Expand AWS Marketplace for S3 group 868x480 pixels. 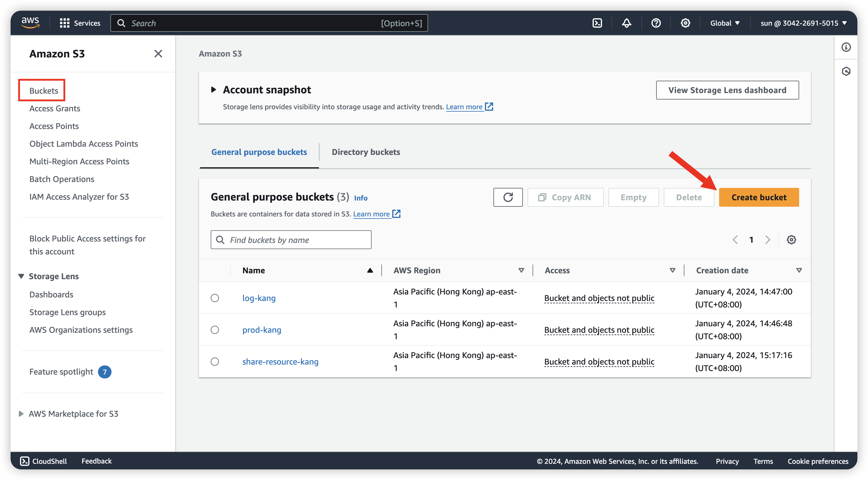pos(21,413)
